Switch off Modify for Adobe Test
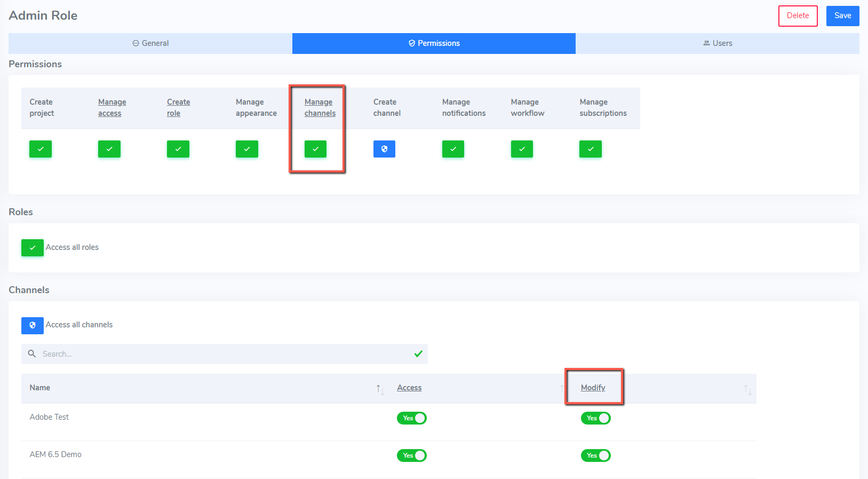The height and width of the screenshot is (479, 868). (x=596, y=418)
